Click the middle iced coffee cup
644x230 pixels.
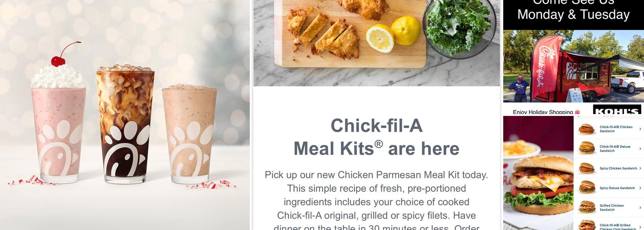pyautogui.click(x=125, y=124)
